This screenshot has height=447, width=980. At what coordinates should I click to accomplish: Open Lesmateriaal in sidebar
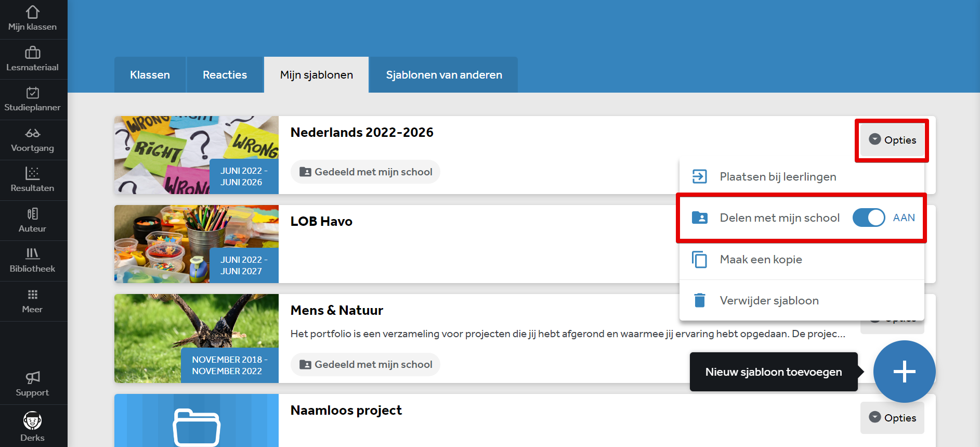click(33, 59)
